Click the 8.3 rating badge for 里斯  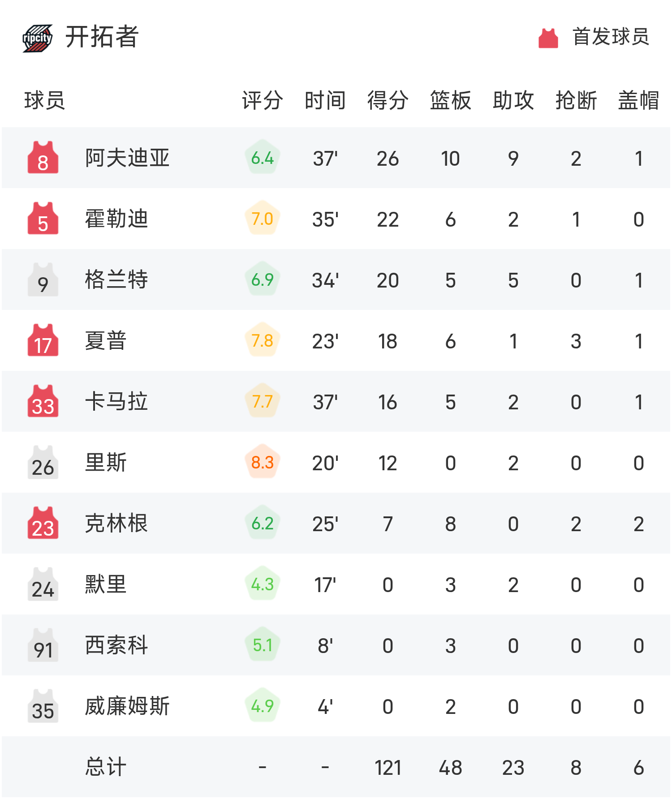pos(263,462)
